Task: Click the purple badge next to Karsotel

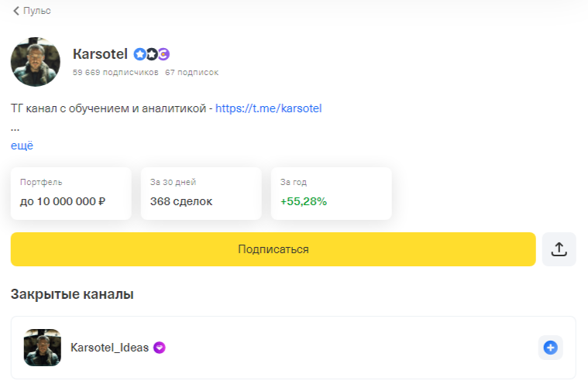Action: [x=163, y=54]
